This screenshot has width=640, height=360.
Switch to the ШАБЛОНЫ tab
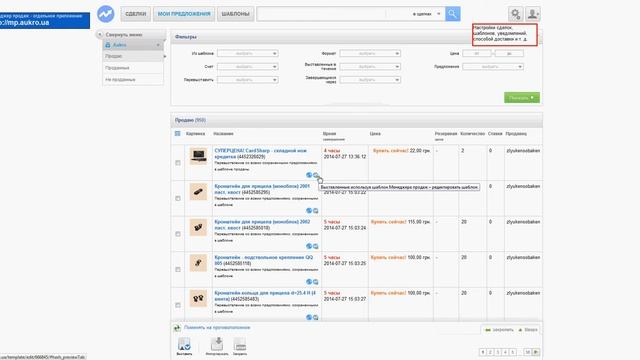(x=236, y=14)
